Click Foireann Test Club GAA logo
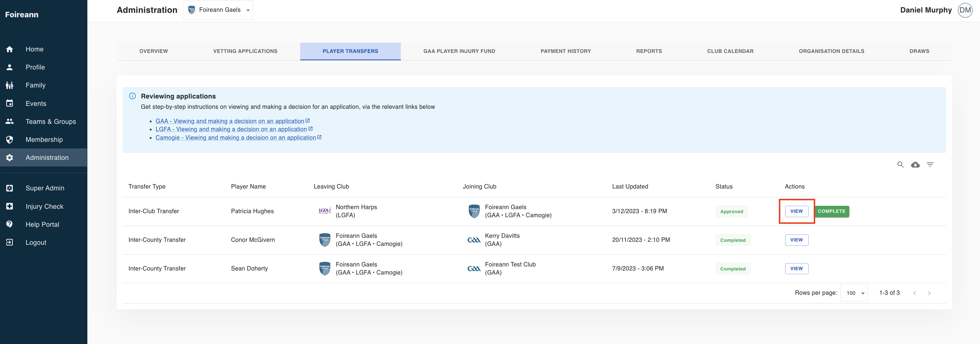The image size is (980, 344). [x=473, y=269]
